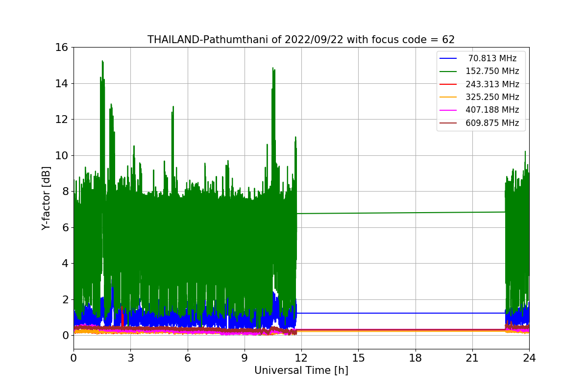Click the x-axis tick label 15
Image resolution: width=588 pixels, height=392 pixels.
[358, 358]
